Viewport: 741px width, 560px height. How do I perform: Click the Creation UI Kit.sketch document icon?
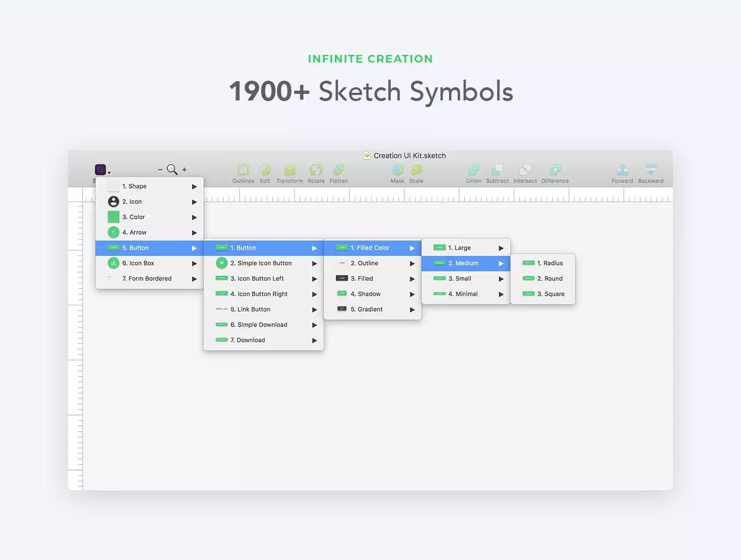click(367, 155)
